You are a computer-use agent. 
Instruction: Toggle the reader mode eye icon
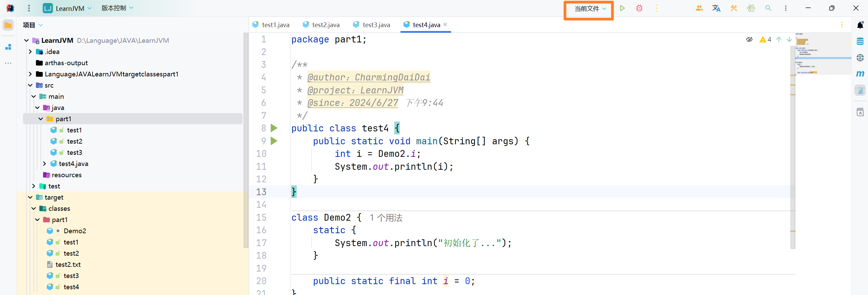tap(749, 39)
